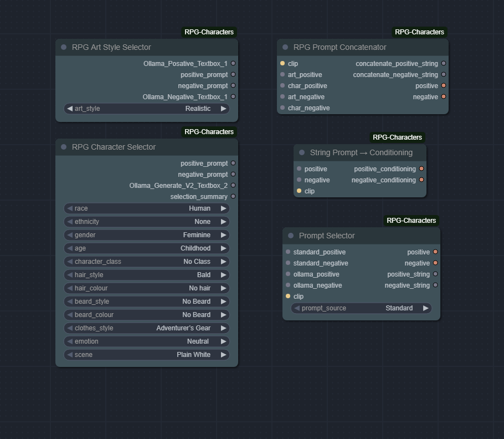Click next arrow on race widget

pos(223,208)
